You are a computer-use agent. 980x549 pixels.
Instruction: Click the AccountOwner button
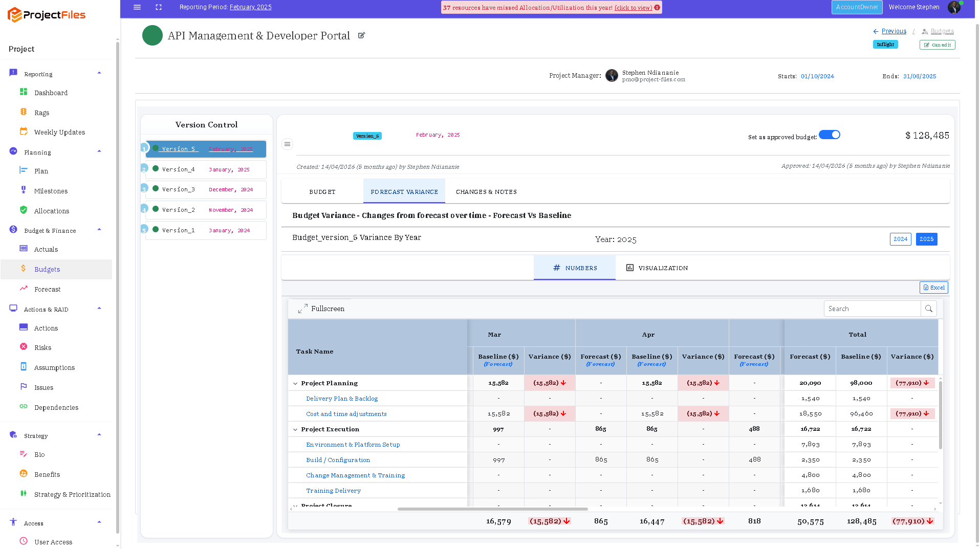[857, 7]
